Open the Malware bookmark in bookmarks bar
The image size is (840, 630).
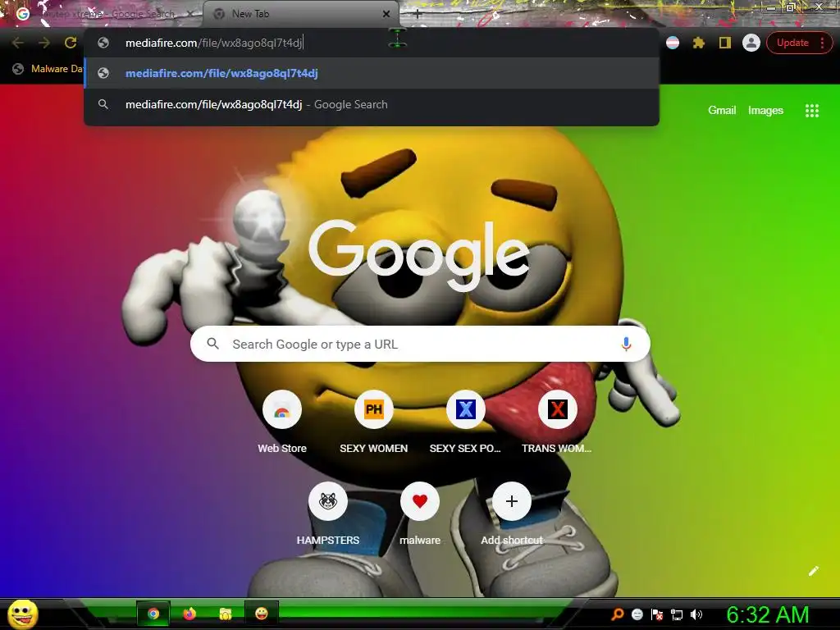tap(48, 69)
